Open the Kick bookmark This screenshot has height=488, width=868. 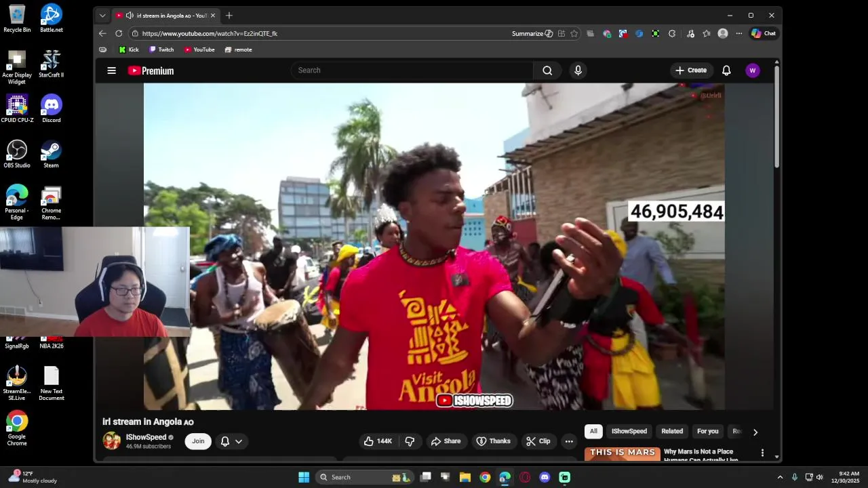point(128,49)
